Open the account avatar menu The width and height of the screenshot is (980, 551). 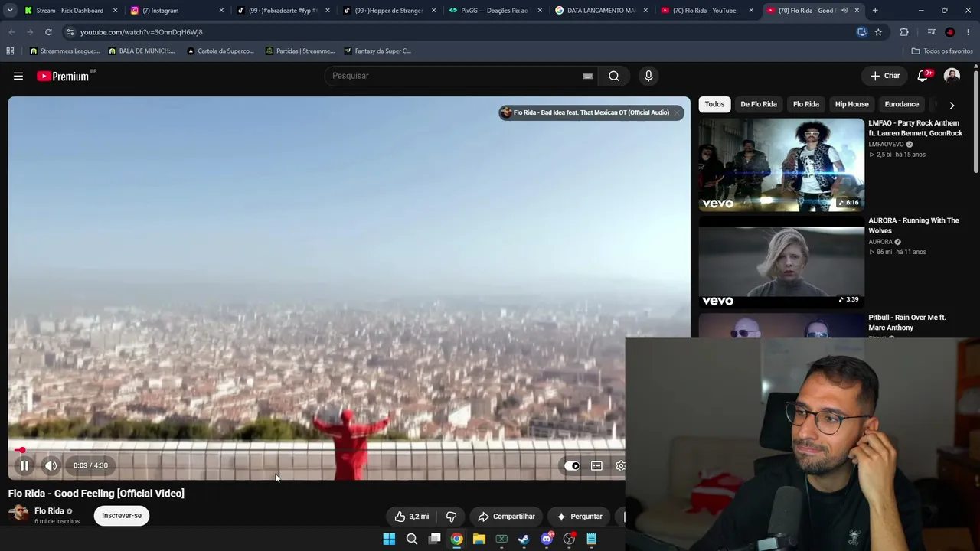click(x=952, y=76)
